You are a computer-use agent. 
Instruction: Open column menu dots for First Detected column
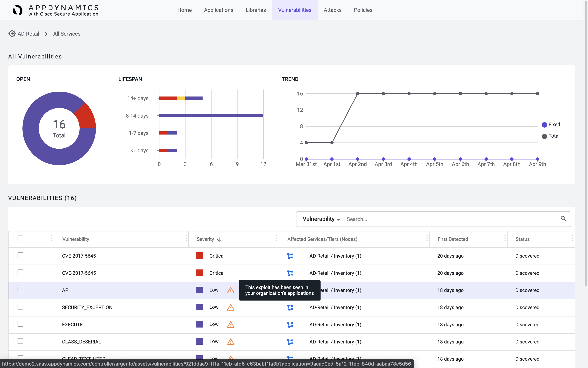coord(505,239)
